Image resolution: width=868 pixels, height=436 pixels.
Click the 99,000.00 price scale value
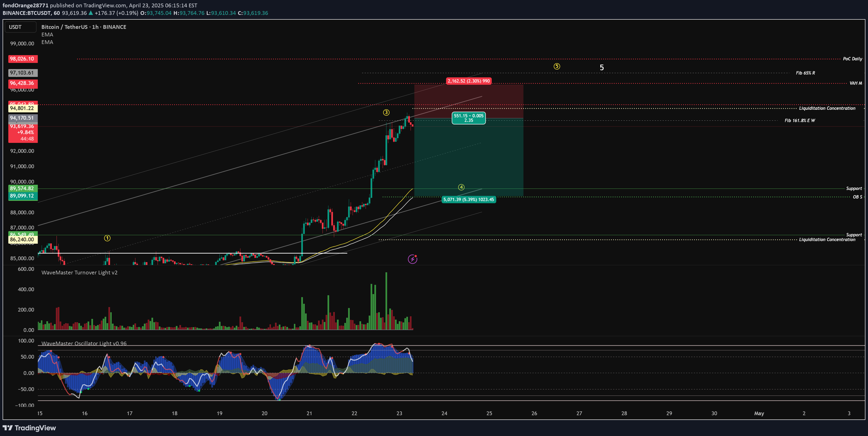(x=22, y=44)
